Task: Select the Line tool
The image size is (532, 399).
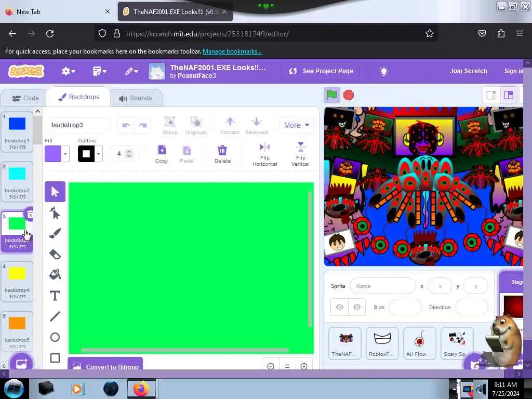Action: (x=55, y=316)
